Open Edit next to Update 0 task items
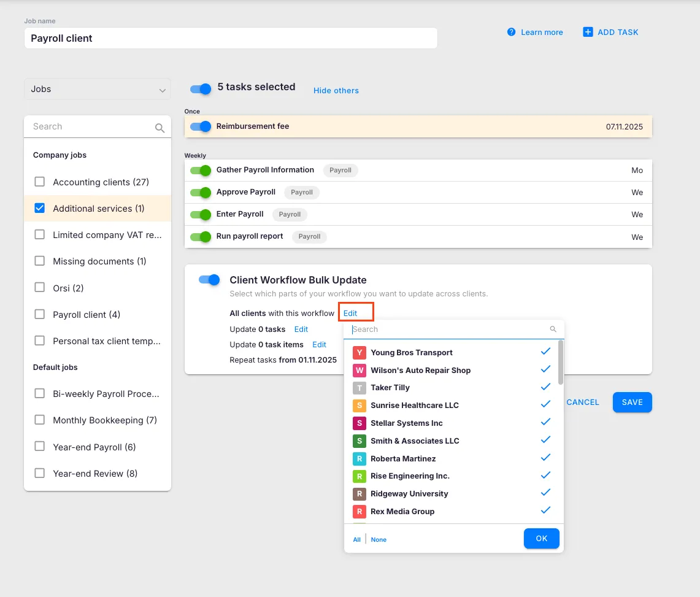 pos(319,345)
